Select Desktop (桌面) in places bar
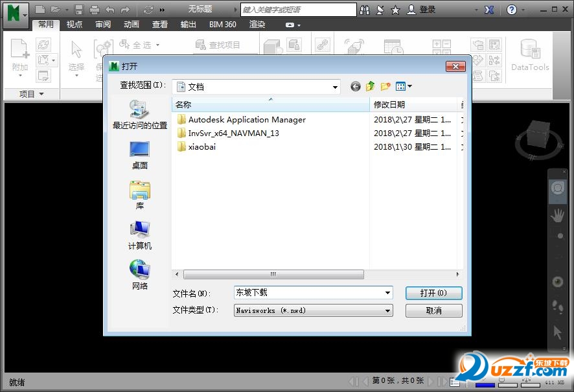The image size is (574, 392). (140, 156)
